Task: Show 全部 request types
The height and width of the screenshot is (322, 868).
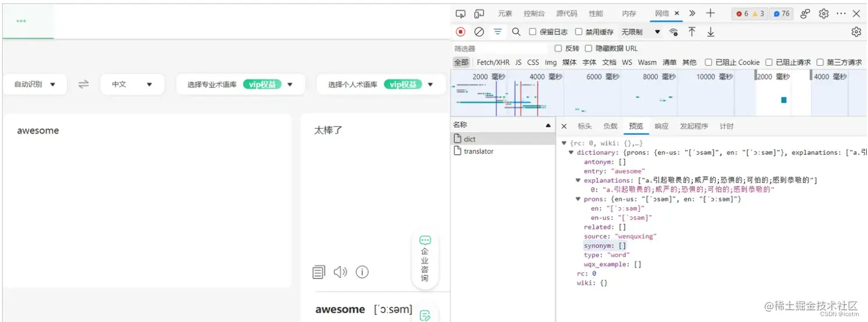Action: (x=461, y=62)
